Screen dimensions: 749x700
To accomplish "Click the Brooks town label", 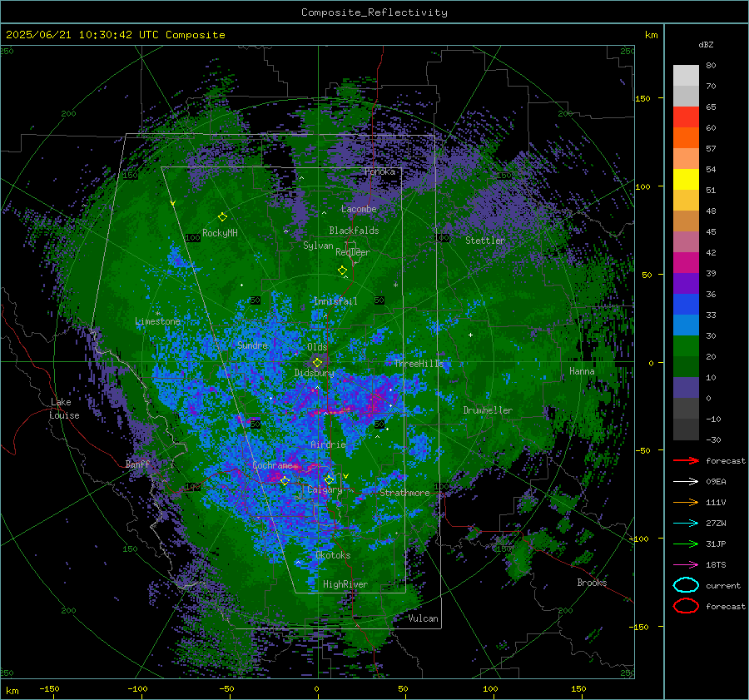I will 592,583.
